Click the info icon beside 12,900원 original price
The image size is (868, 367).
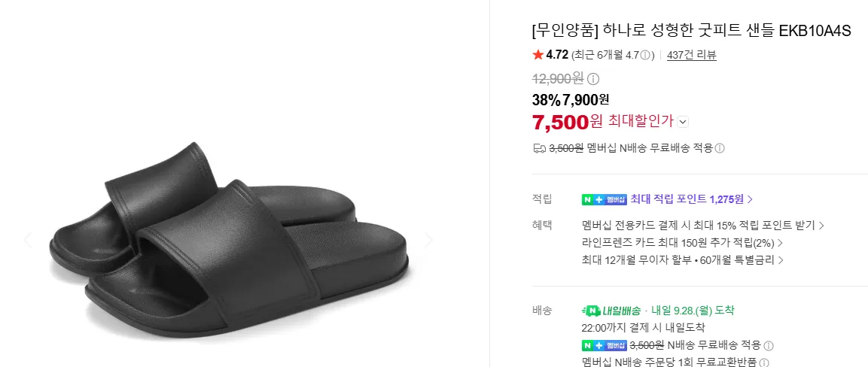(593, 79)
